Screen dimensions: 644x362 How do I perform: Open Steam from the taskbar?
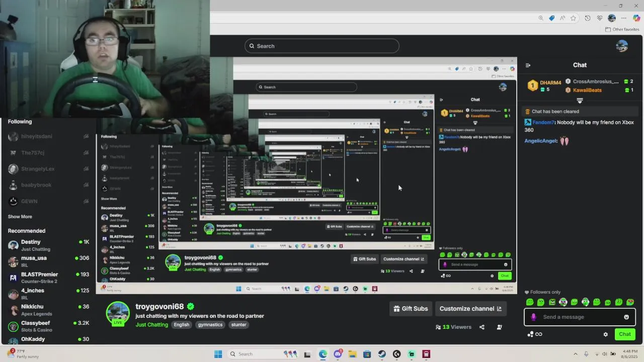[x=382, y=354]
